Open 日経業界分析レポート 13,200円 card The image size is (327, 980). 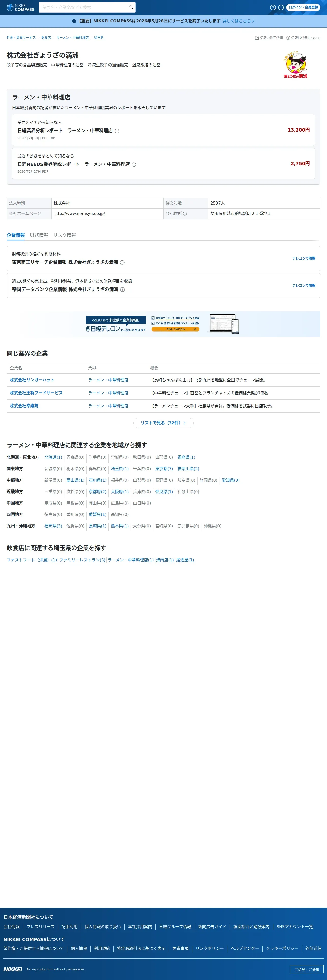pyautogui.click(x=163, y=130)
